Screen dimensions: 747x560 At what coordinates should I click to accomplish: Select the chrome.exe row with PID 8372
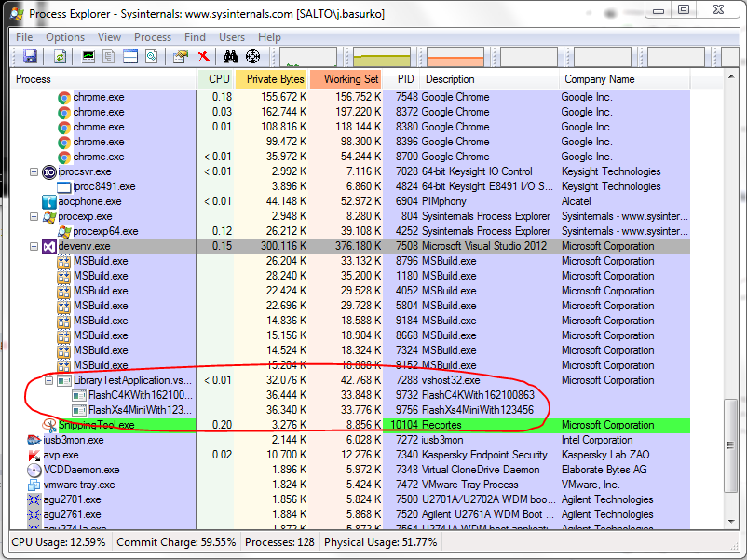click(350, 112)
